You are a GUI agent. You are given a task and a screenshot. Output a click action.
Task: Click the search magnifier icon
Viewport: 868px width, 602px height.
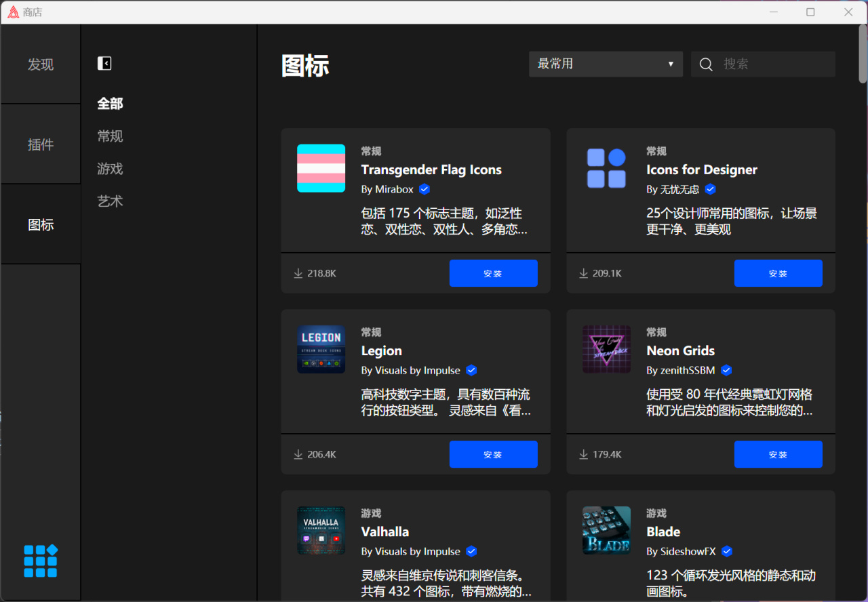point(706,64)
